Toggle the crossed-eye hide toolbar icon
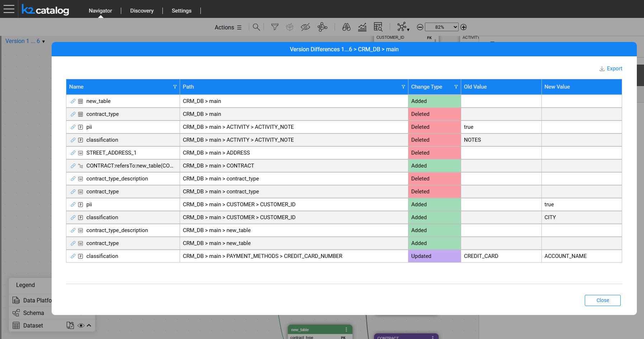 point(305,27)
